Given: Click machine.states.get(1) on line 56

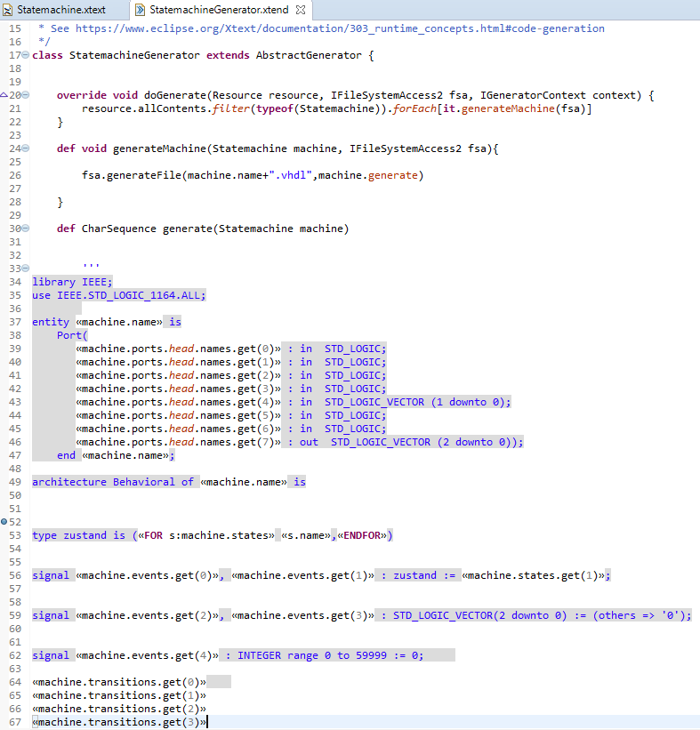Looking at the screenshot, I should (x=533, y=575).
